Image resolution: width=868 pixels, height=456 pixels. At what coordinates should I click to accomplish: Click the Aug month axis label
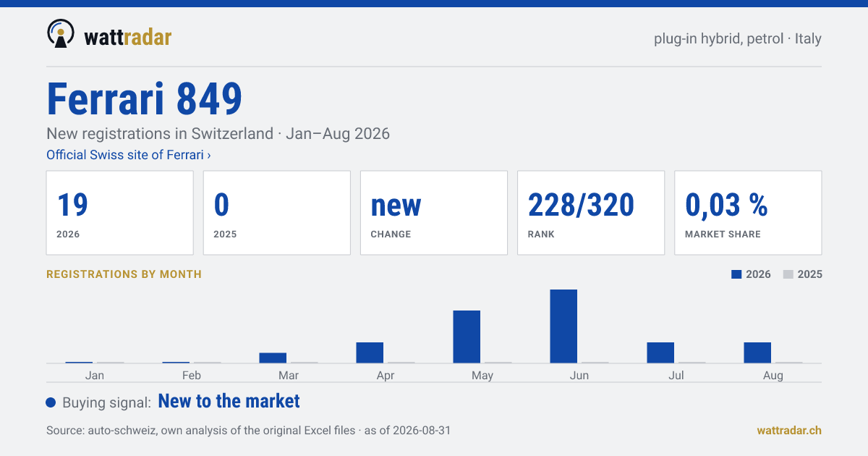click(x=773, y=376)
